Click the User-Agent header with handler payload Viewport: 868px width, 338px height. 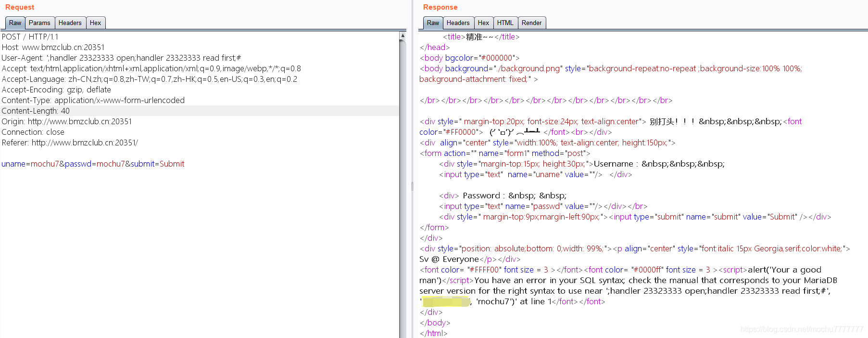point(121,58)
